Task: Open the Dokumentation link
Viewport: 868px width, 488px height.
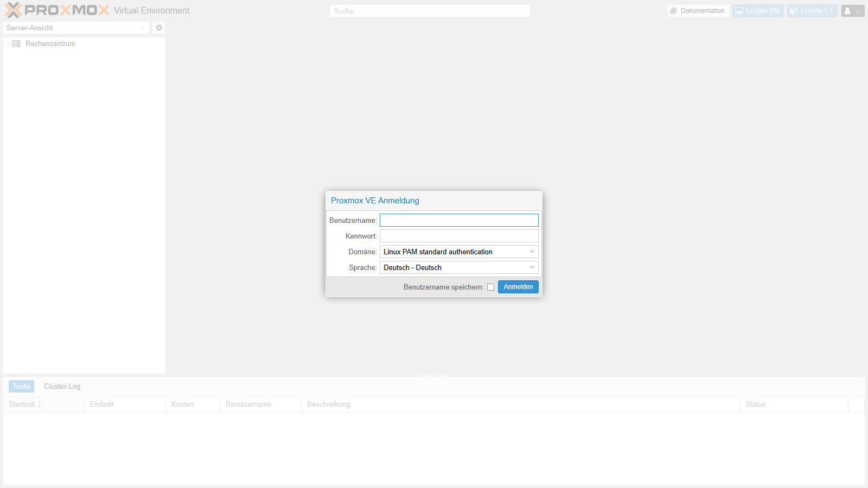Action: [x=698, y=11]
